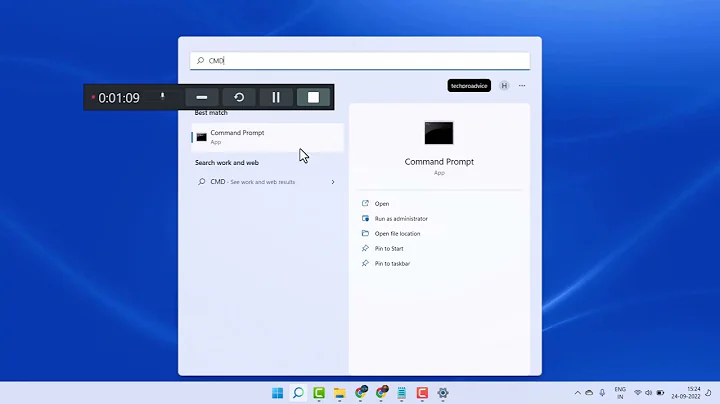720x404 pixels.
Task: Show hidden system tray icons
Action: pyautogui.click(x=578, y=393)
